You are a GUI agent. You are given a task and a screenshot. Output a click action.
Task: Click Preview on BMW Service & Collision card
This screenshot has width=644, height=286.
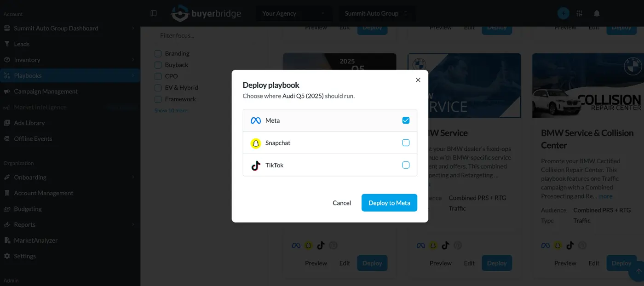click(565, 263)
